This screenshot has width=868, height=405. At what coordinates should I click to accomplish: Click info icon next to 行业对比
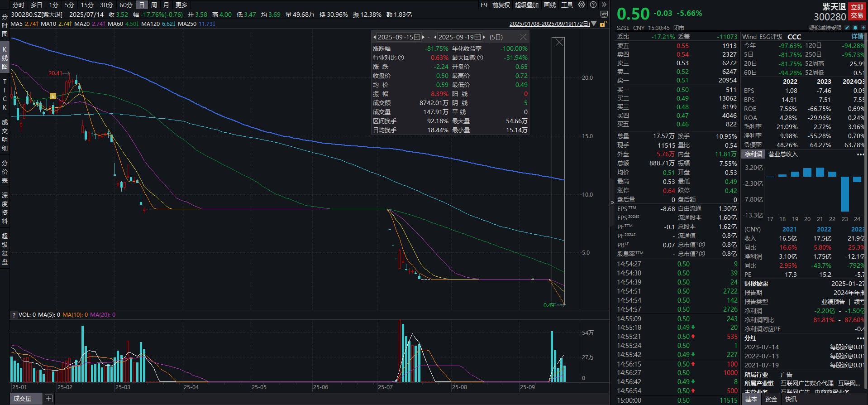pos(401,58)
